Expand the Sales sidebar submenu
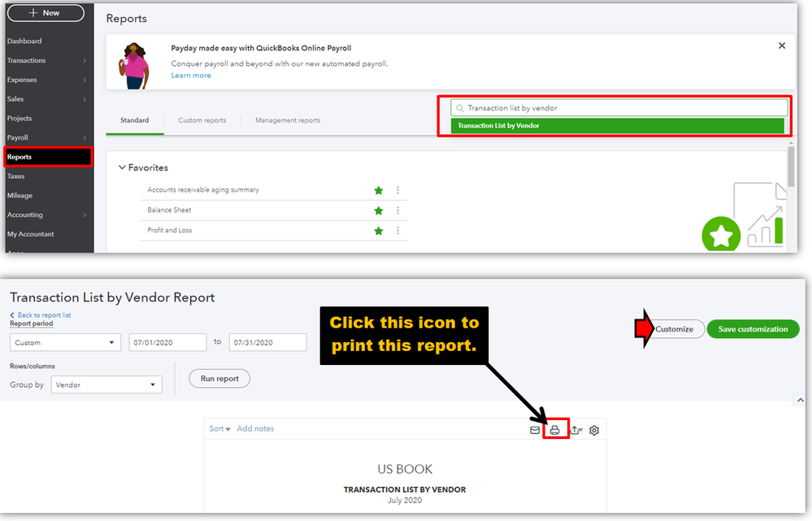Image resolution: width=812 pixels, height=521 pixels. pyautogui.click(x=85, y=99)
